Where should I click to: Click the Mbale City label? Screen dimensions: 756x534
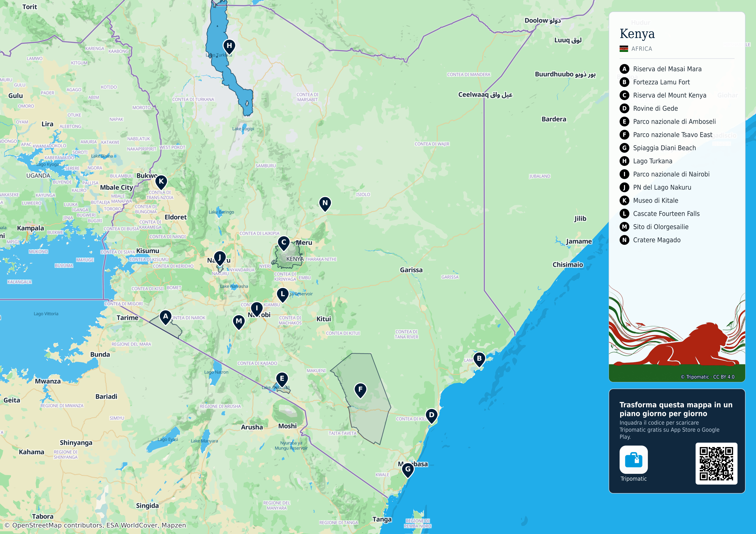click(x=116, y=187)
